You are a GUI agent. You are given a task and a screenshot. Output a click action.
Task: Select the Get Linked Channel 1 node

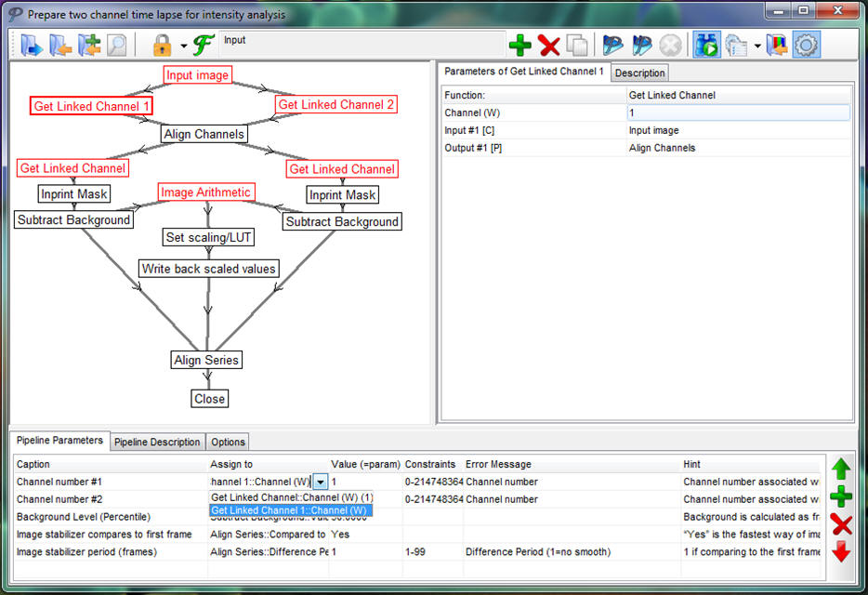coord(91,106)
